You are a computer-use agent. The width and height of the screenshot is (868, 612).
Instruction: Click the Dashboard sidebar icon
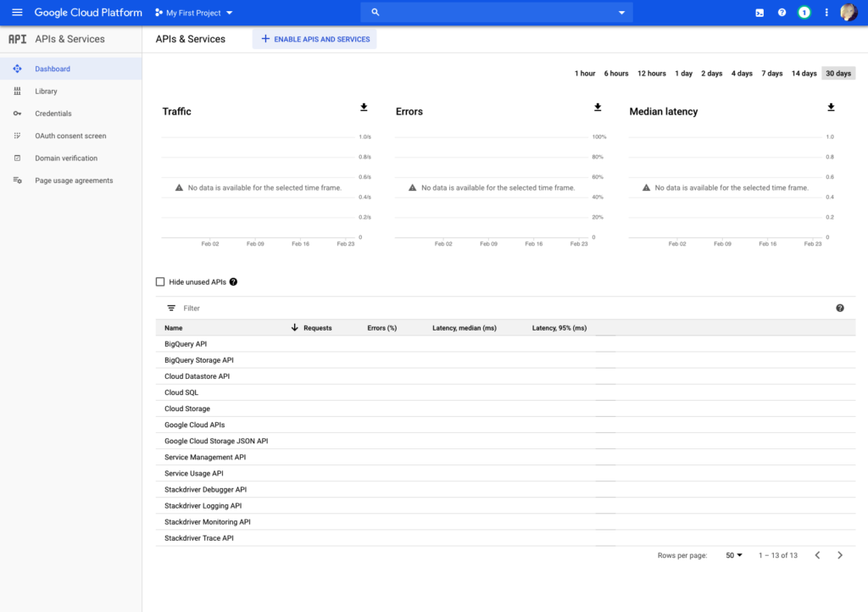pyautogui.click(x=17, y=69)
